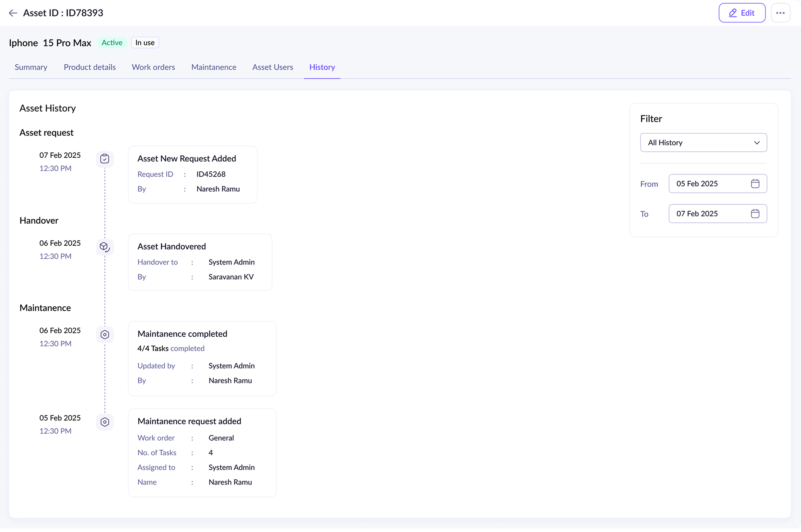Click the Edit button
The height and width of the screenshot is (532, 801).
pos(742,13)
